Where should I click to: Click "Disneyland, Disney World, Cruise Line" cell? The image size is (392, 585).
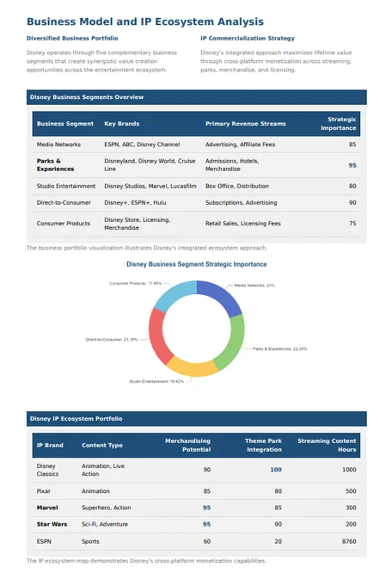150,165
